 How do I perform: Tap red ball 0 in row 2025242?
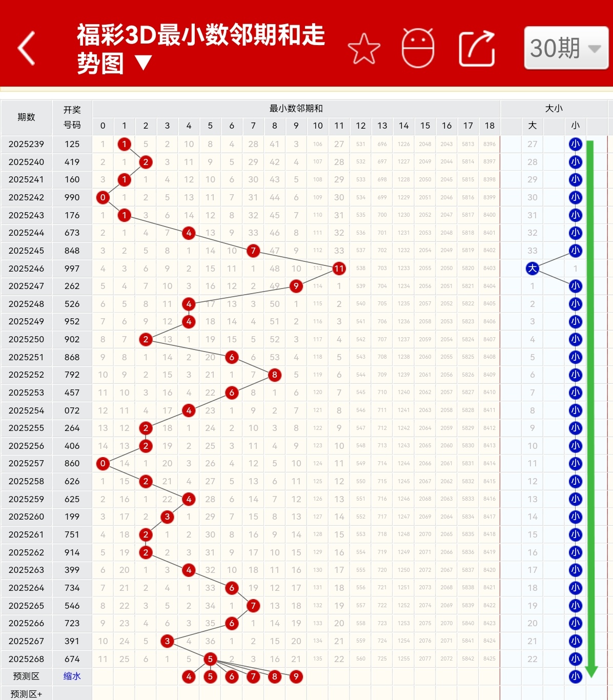pyautogui.click(x=103, y=197)
